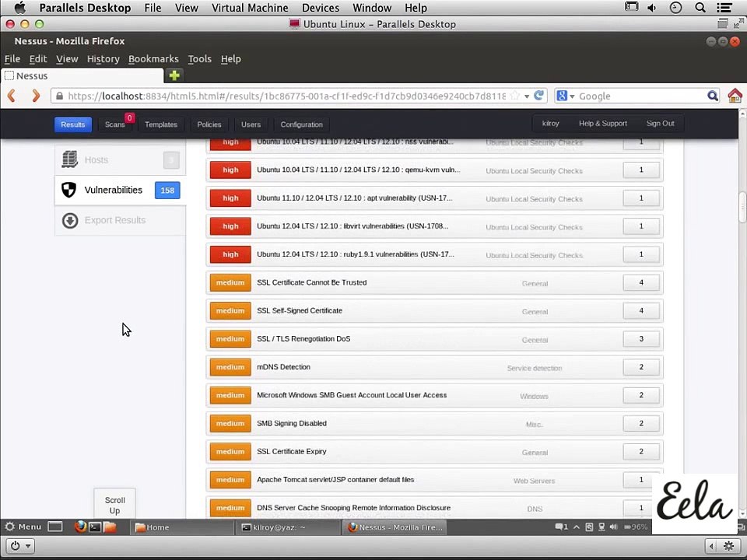Image resolution: width=747 pixels, height=560 pixels.
Task: Open the Apple menu
Action: pos(19,8)
